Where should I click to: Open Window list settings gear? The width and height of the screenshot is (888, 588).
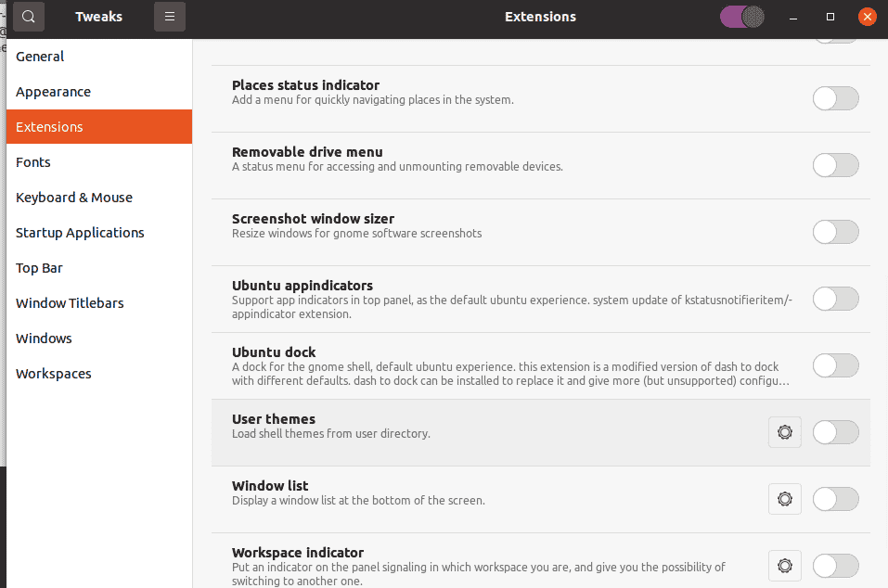[784, 499]
